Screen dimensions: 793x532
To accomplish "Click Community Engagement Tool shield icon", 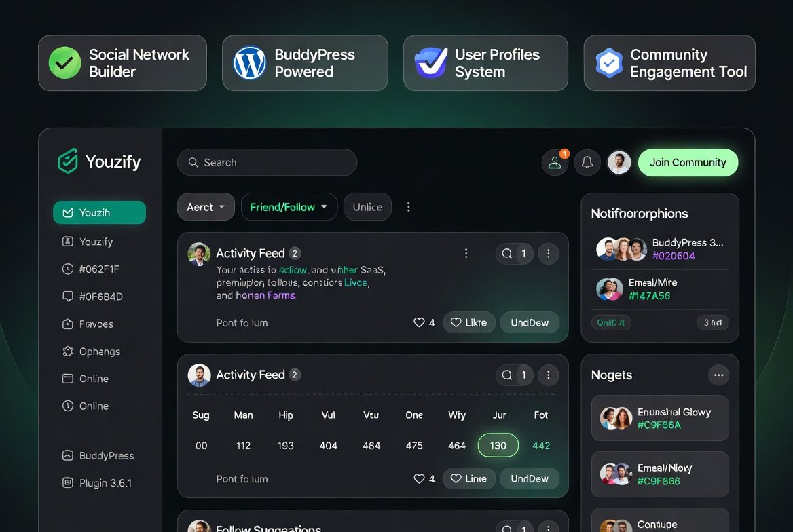I will pyautogui.click(x=610, y=62).
